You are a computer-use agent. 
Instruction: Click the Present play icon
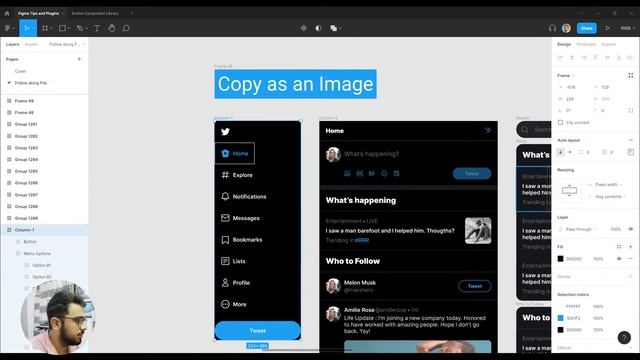pos(607,28)
